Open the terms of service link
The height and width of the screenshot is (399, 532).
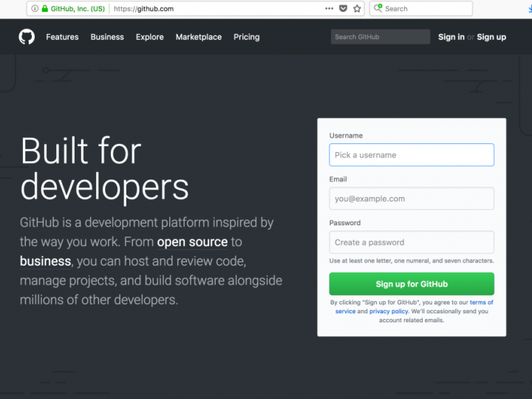(x=482, y=302)
